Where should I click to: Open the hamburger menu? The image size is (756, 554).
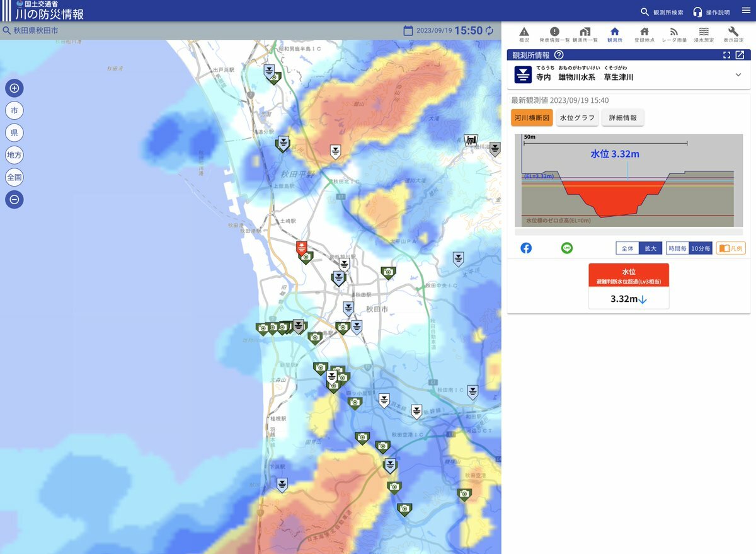746,11
